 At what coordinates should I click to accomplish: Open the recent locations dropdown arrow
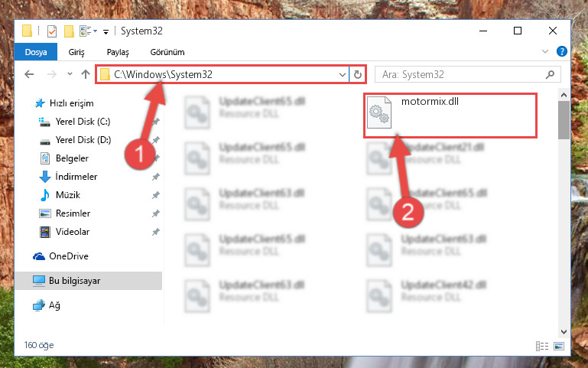click(x=70, y=74)
